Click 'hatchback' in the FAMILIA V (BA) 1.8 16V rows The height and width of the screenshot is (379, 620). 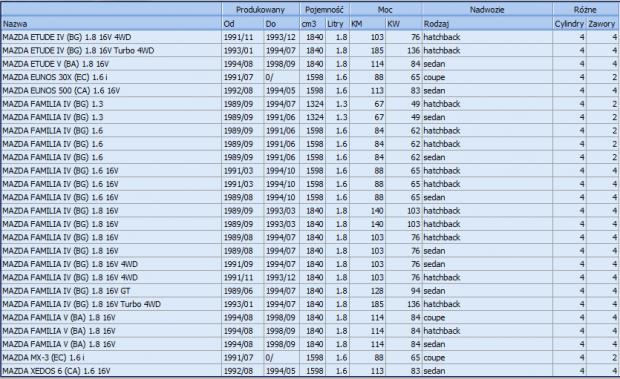442,331
